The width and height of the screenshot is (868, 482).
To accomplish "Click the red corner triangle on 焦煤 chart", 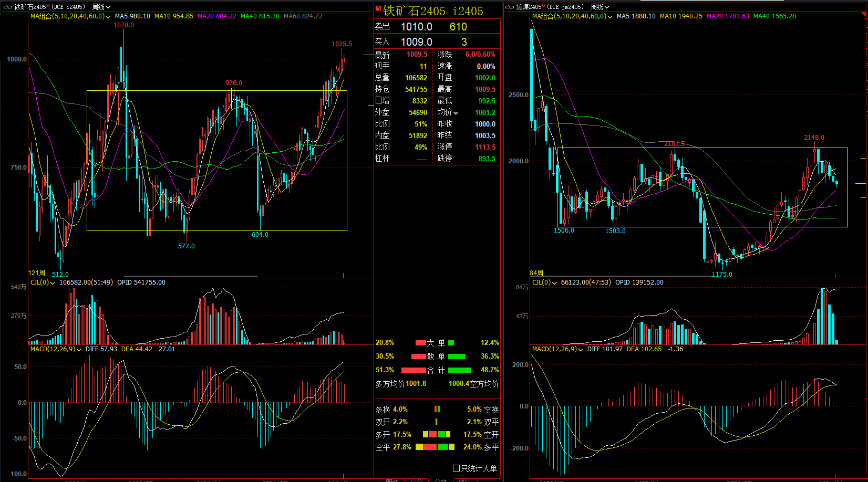I will tap(864, 15).
